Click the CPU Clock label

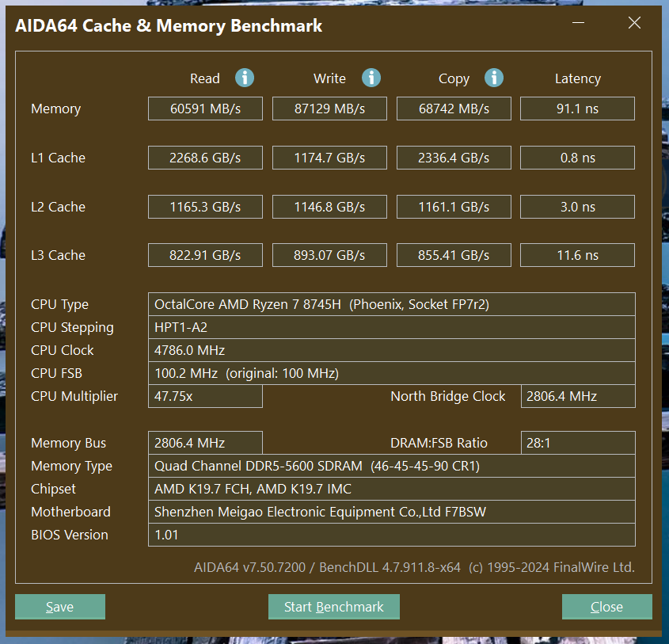(63, 350)
